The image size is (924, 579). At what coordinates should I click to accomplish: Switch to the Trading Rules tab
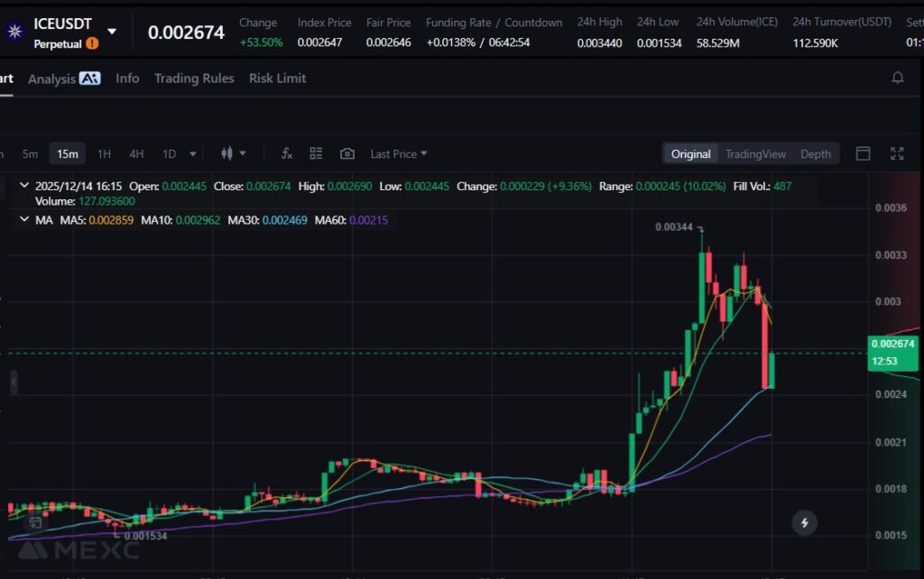(x=194, y=78)
